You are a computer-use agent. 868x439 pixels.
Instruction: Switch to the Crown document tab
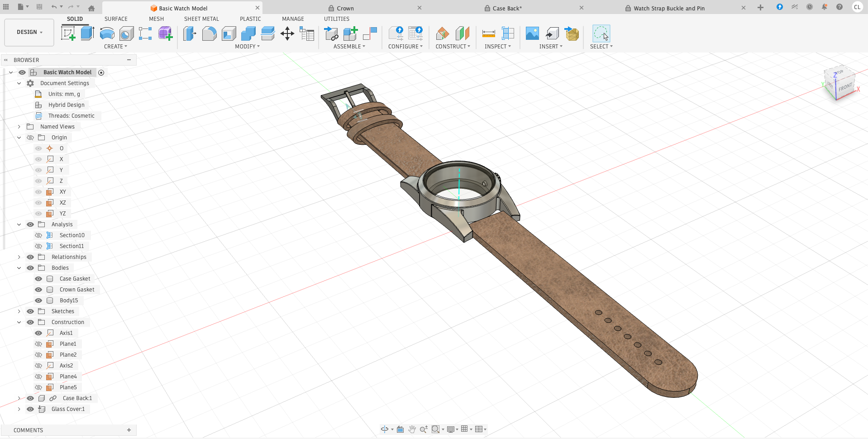pos(345,8)
